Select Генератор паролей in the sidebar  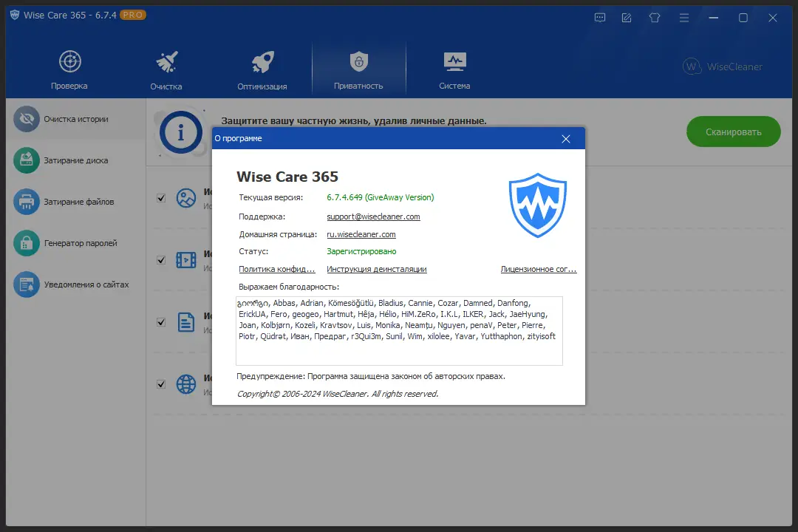76,243
